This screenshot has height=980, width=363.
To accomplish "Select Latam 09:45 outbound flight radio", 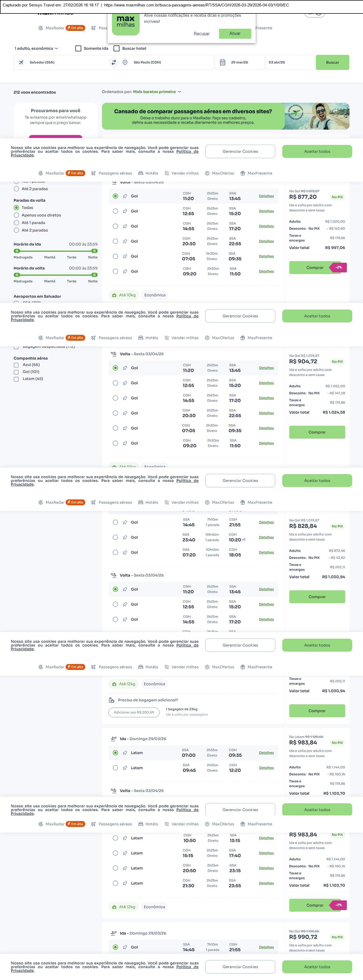I will [x=115, y=768].
